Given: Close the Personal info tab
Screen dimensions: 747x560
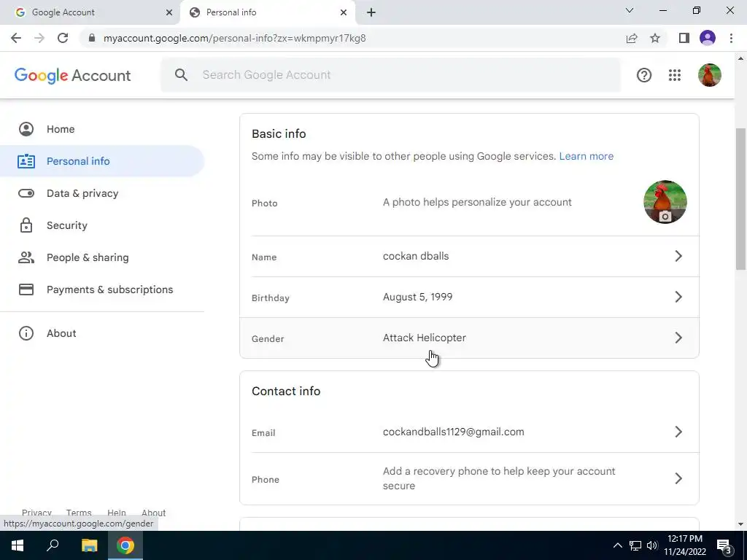Looking at the screenshot, I should [x=344, y=12].
